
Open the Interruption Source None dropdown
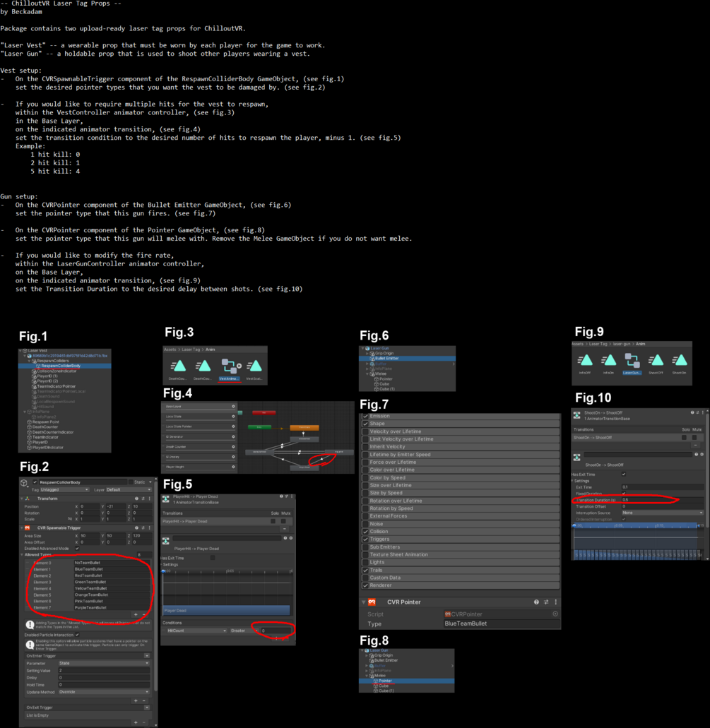coord(663,513)
